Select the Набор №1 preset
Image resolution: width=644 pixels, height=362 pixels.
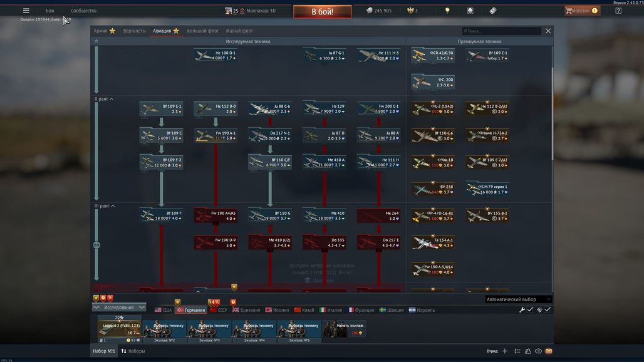point(104,351)
